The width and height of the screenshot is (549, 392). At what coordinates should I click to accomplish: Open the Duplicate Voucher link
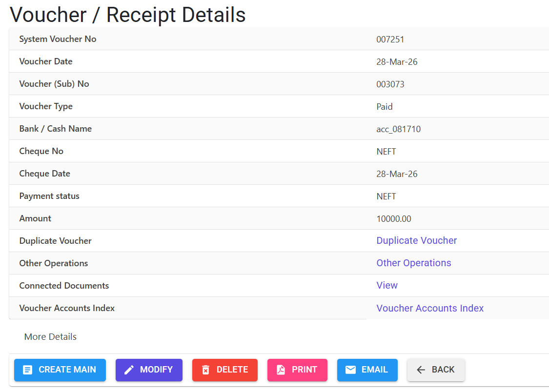(416, 240)
